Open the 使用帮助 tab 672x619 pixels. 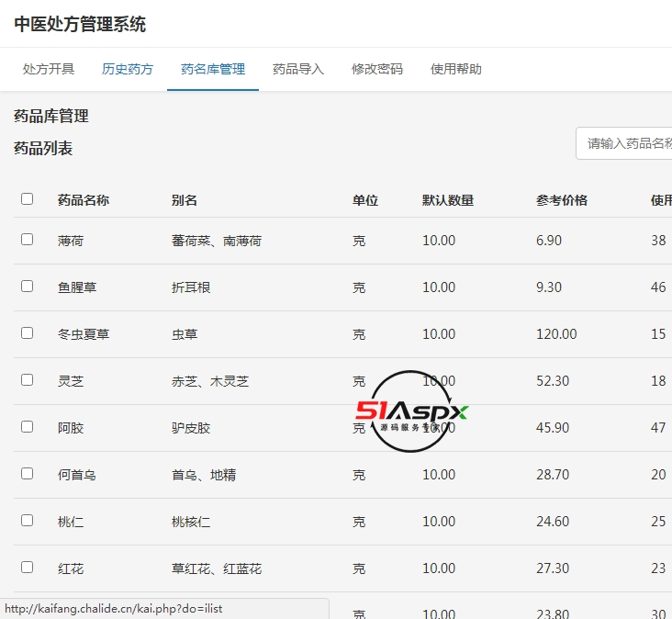(x=456, y=69)
